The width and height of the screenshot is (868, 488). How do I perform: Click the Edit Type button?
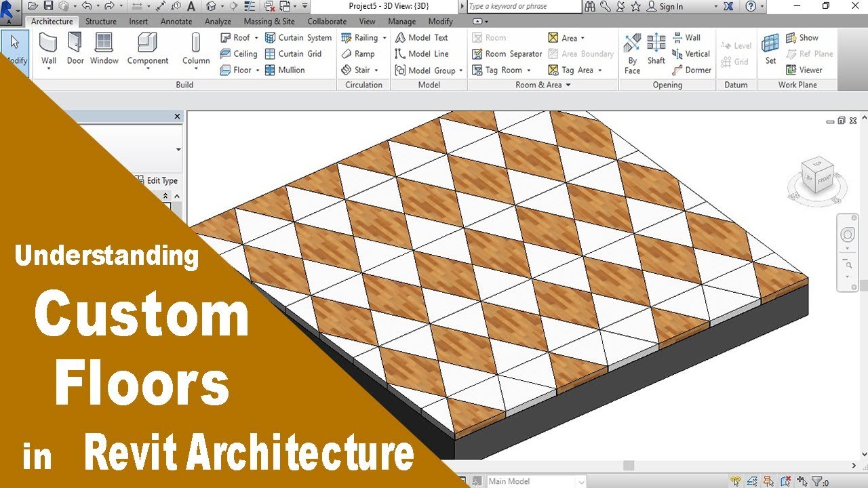coord(157,180)
